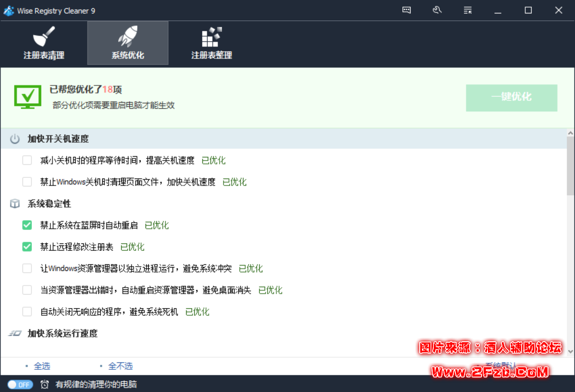Click the speed icon beside 加快系统运行速度

15,333
